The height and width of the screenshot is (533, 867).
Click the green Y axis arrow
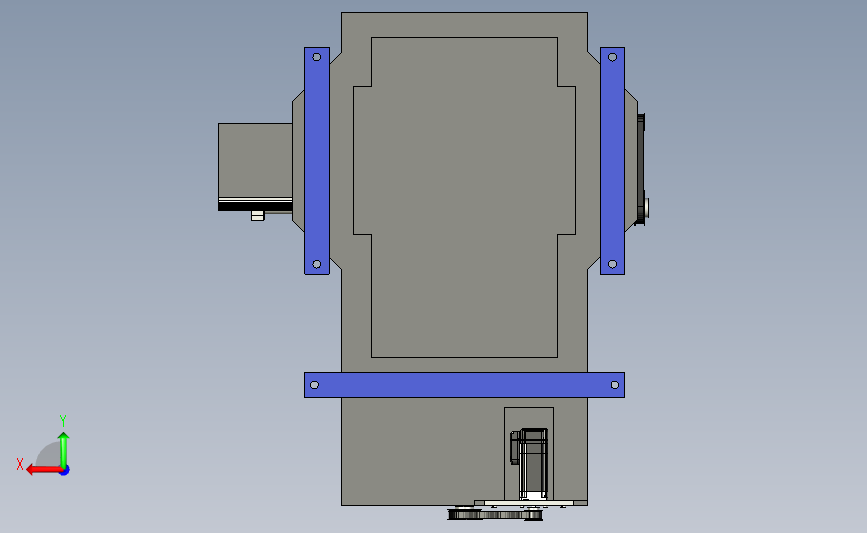[x=64, y=450]
